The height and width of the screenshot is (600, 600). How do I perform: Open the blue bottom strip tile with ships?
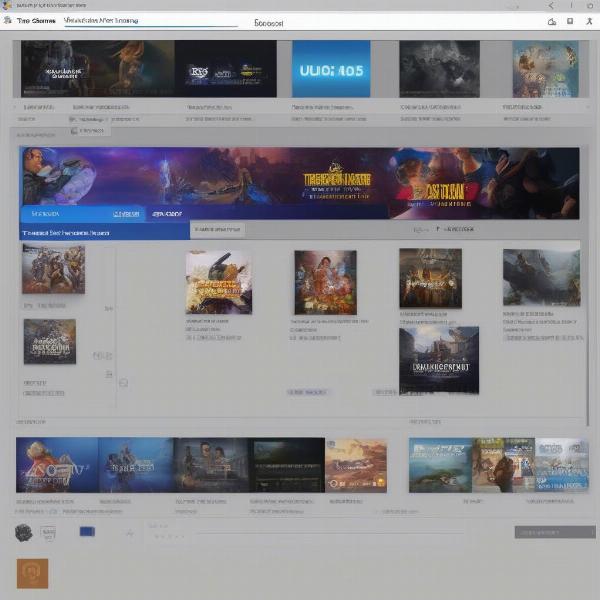136,465
